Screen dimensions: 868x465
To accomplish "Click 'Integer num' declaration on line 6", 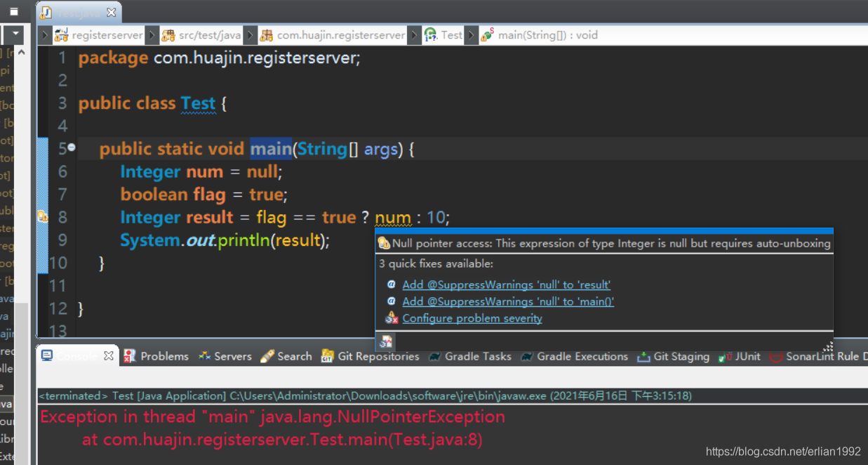I will (171, 172).
